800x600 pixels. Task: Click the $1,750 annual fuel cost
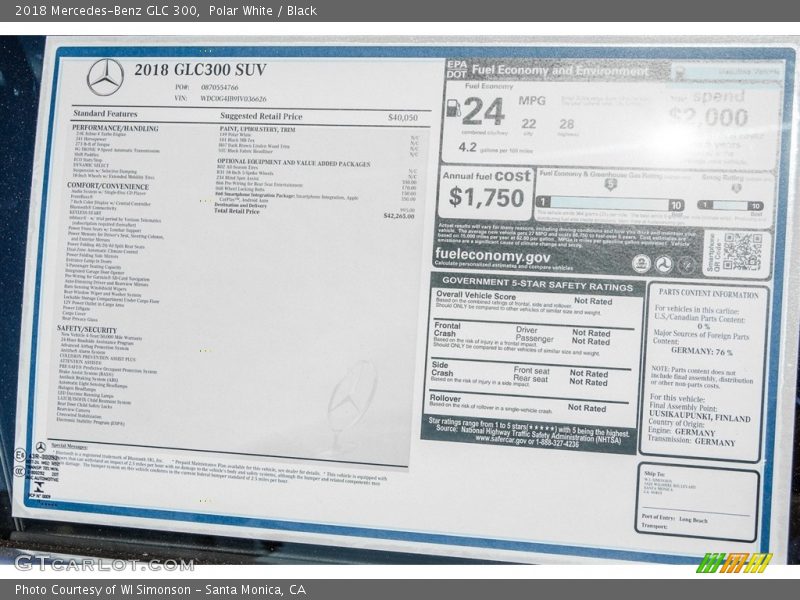pyautogui.click(x=486, y=197)
